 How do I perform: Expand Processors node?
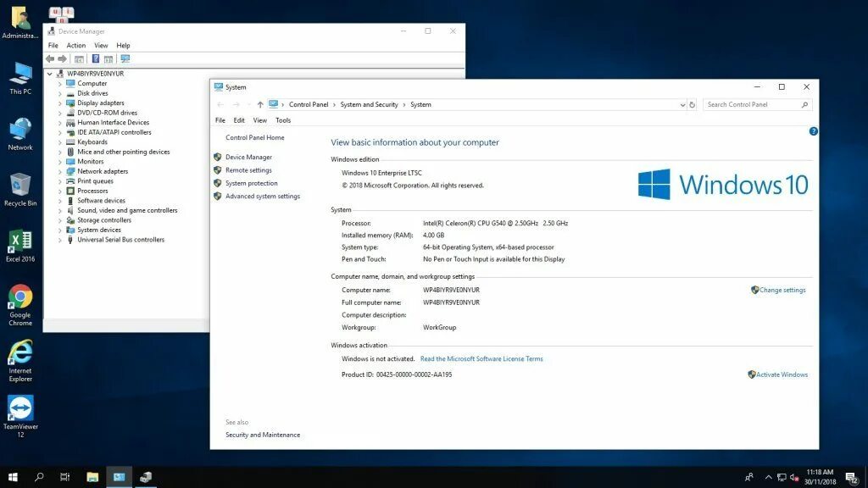pyautogui.click(x=60, y=191)
